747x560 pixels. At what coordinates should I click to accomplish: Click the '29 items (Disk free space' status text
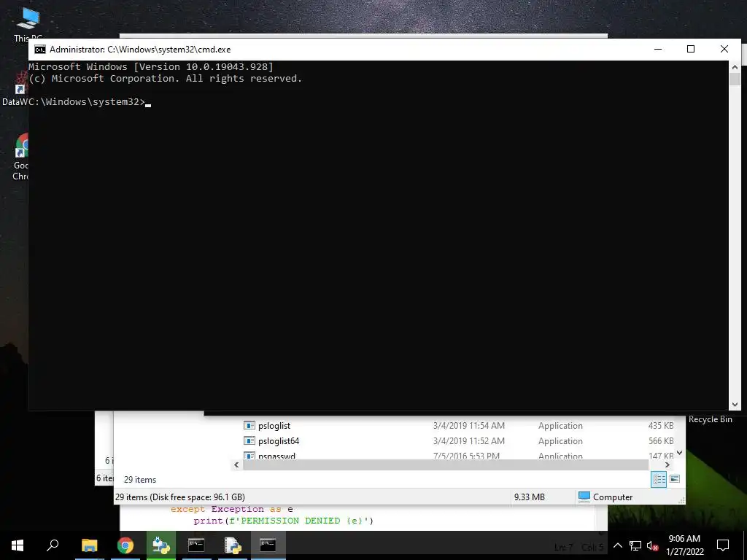[x=180, y=497]
